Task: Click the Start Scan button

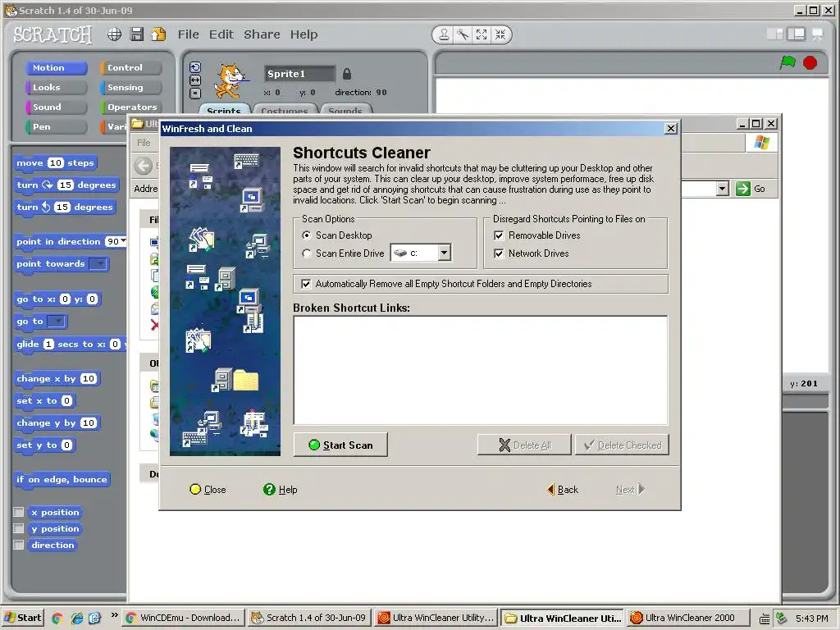Action: click(x=340, y=445)
